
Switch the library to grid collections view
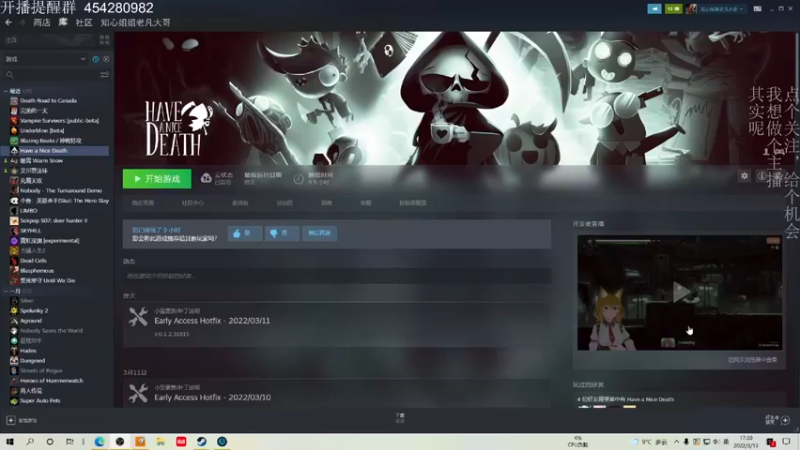tap(105, 40)
